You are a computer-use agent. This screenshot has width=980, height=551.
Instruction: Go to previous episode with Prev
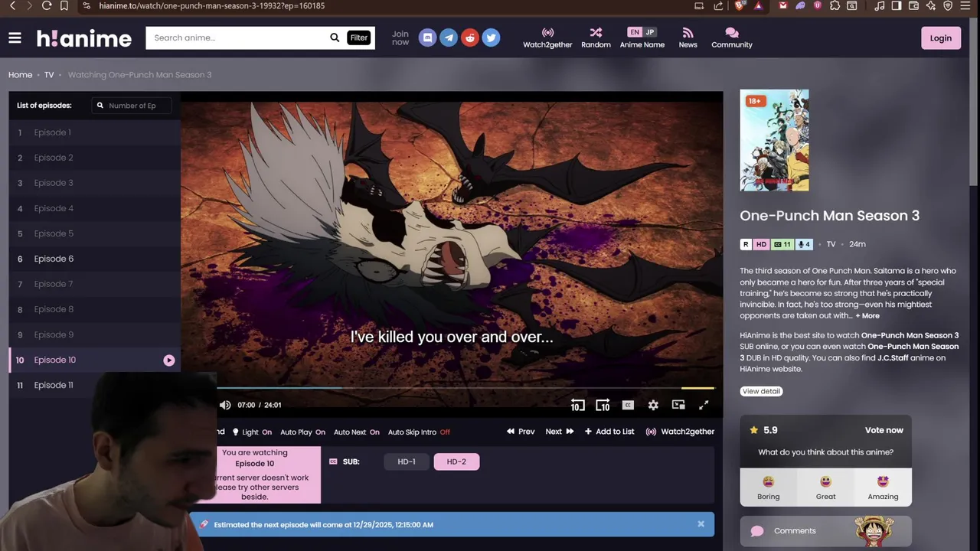(521, 432)
